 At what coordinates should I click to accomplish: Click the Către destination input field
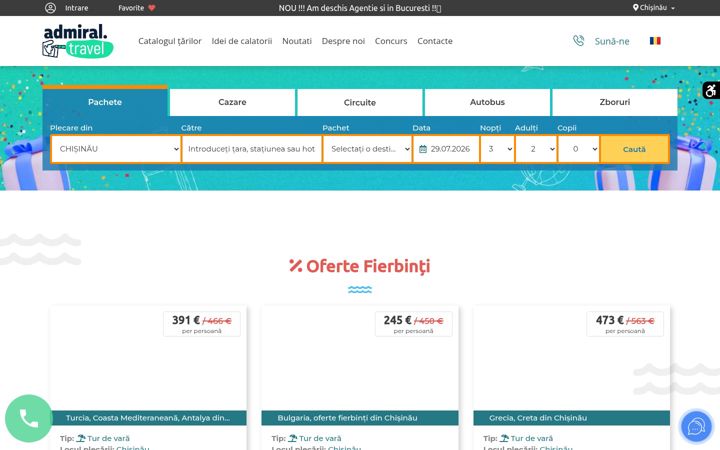click(x=252, y=149)
